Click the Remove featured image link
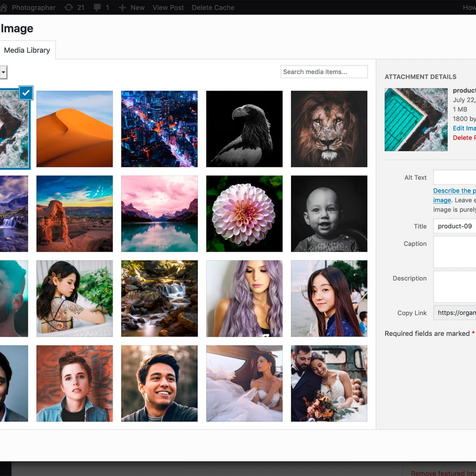The width and height of the screenshot is (476, 476). [443, 473]
